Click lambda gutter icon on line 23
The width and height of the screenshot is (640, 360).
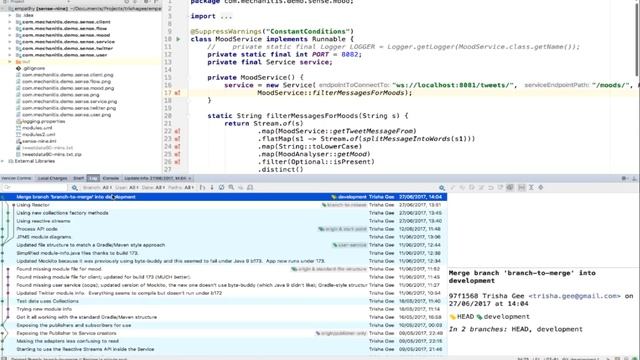(x=177, y=139)
